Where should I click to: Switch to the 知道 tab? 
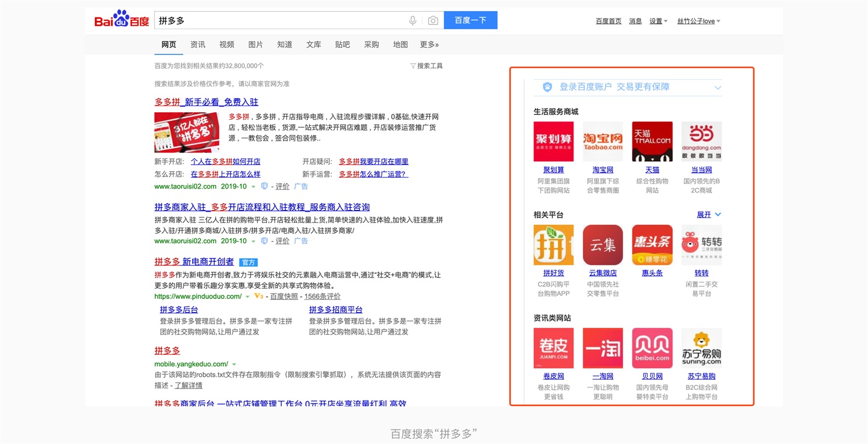pyautogui.click(x=285, y=45)
